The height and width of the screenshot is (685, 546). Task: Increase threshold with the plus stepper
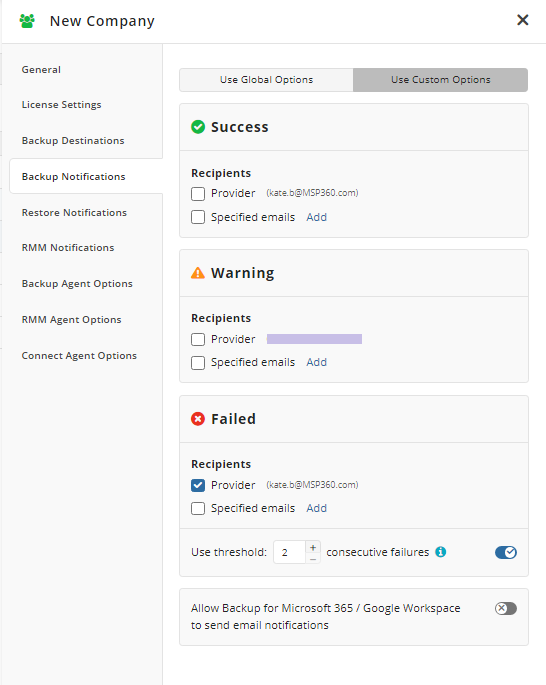tap(313, 547)
